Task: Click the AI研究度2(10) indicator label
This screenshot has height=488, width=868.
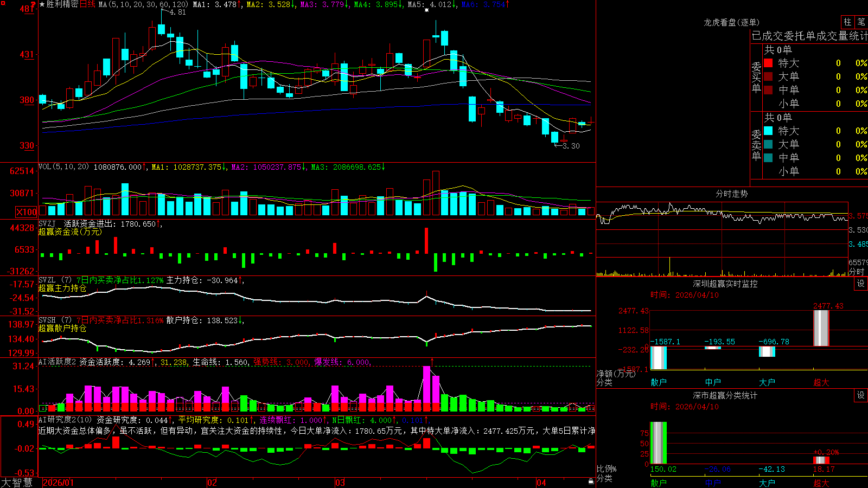Action: (x=65, y=420)
